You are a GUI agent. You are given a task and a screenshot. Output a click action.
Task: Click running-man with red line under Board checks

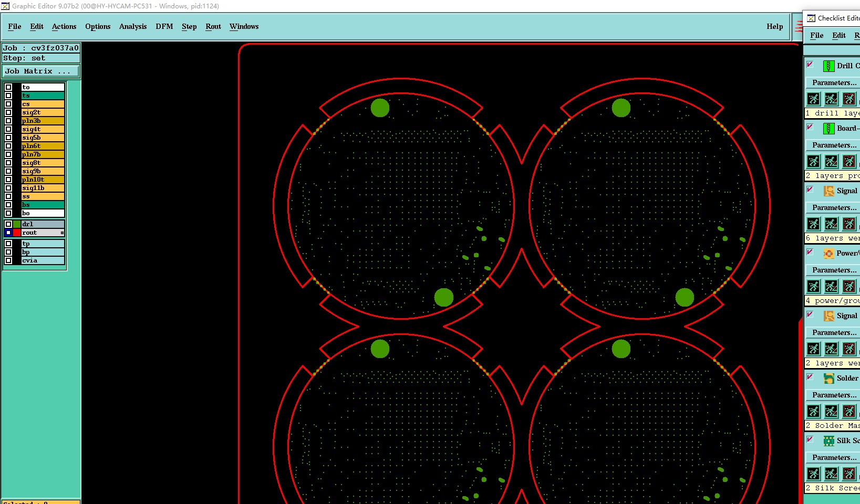click(x=831, y=161)
